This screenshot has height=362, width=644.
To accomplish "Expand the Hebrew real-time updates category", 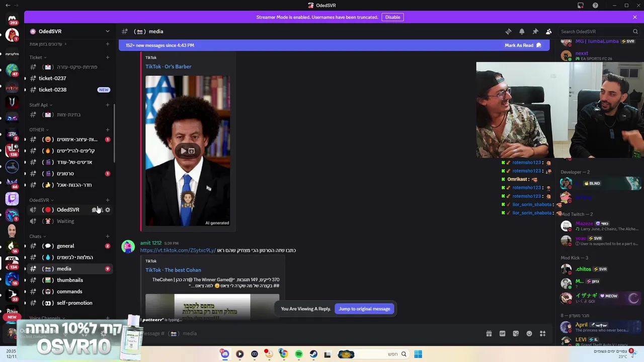I will coord(48,44).
